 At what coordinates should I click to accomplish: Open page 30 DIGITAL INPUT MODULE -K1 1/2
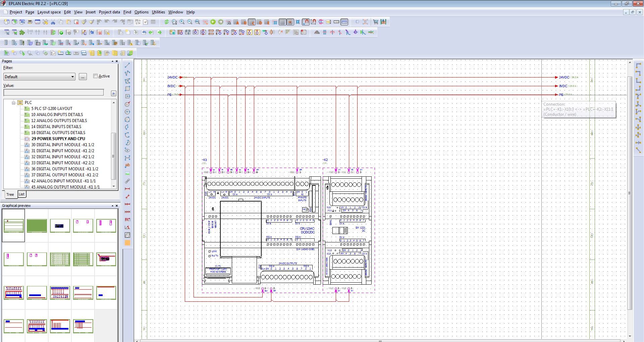62,145
